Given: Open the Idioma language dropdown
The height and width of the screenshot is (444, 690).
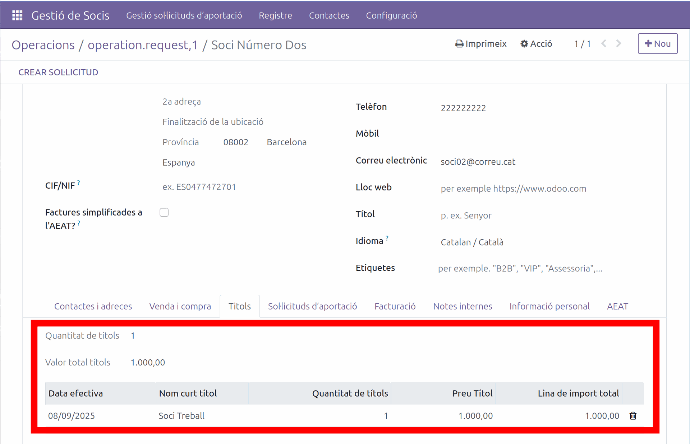Looking at the screenshot, I should pos(520,242).
